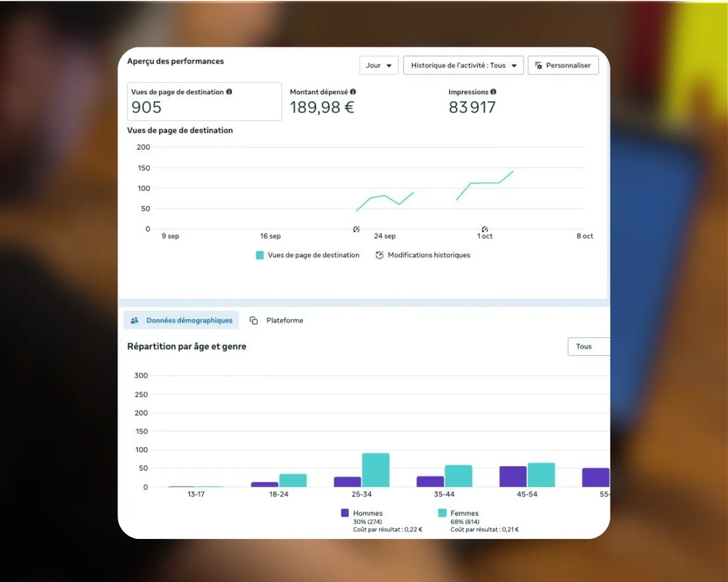Screen dimensions: 728x582
Task: Select the Vues de page de destination metric card
Action: click(204, 102)
